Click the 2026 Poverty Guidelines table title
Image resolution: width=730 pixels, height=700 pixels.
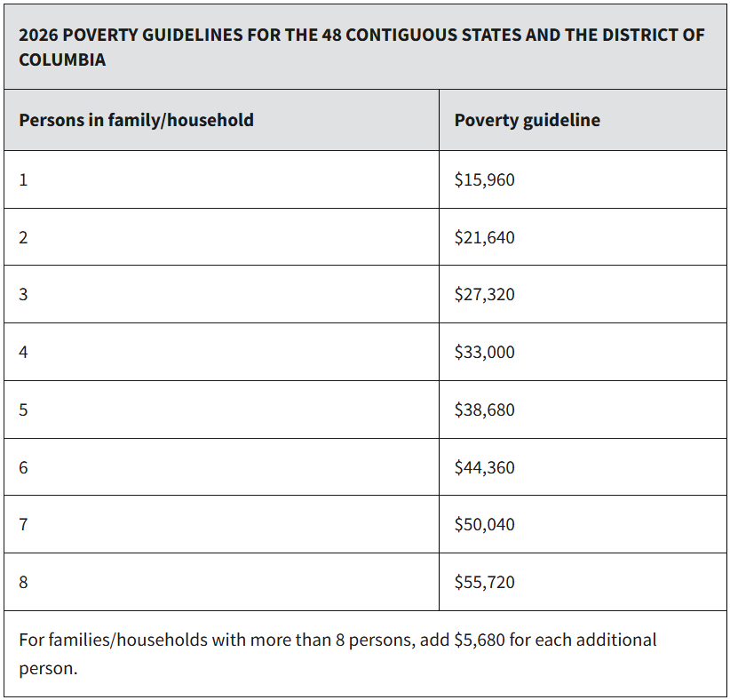[x=361, y=47]
